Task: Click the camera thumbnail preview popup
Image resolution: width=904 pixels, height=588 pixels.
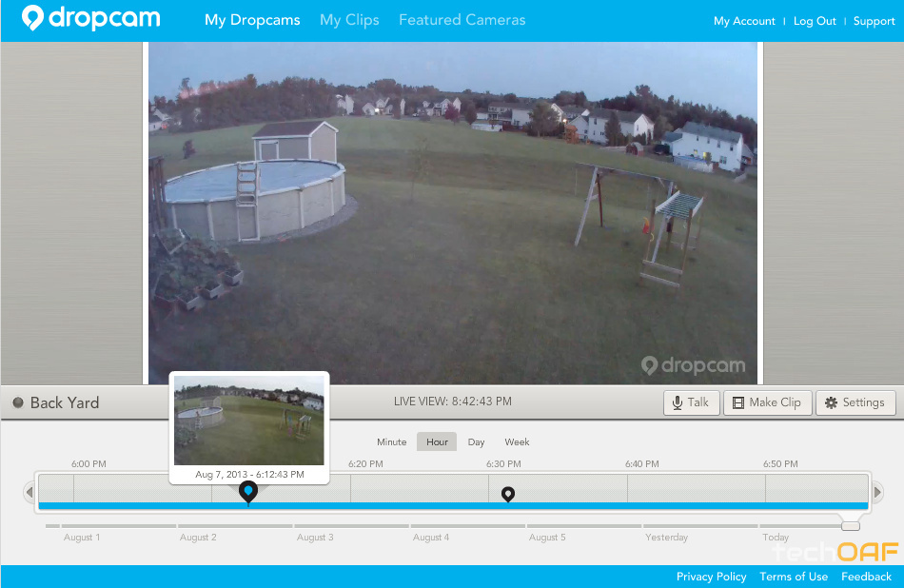Action: [x=248, y=421]
